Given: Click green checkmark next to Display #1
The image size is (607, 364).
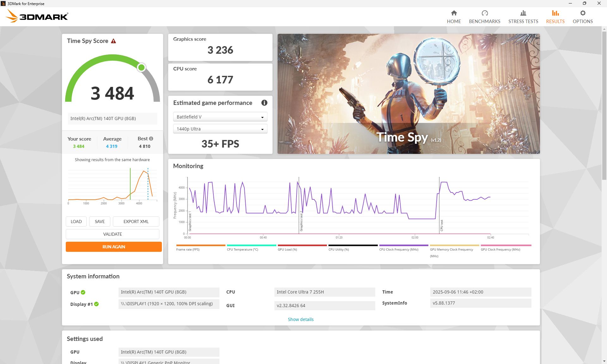Looking at the screenshot, I should [x=96, y=304].
